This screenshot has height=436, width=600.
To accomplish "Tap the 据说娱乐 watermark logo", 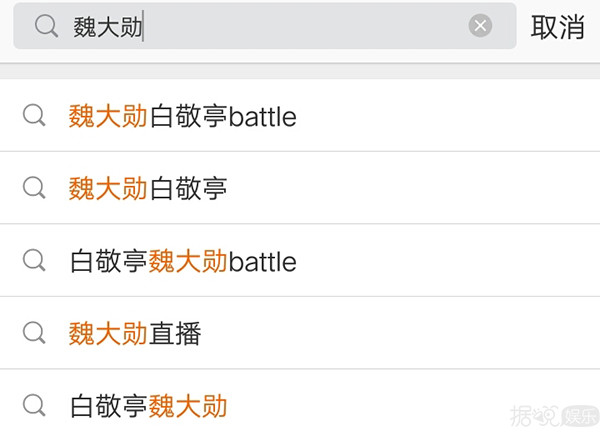I will click(x=554, y=415).
